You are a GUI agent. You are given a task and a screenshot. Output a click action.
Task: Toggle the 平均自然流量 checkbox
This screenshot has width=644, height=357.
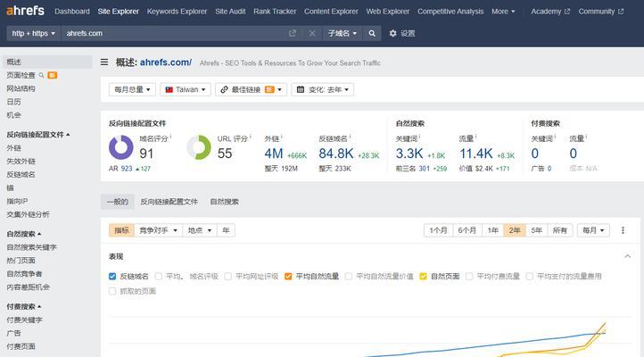(288, 277)
